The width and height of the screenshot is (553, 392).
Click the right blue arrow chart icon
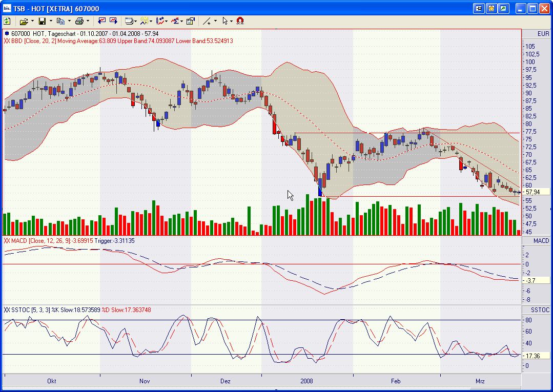113,21
